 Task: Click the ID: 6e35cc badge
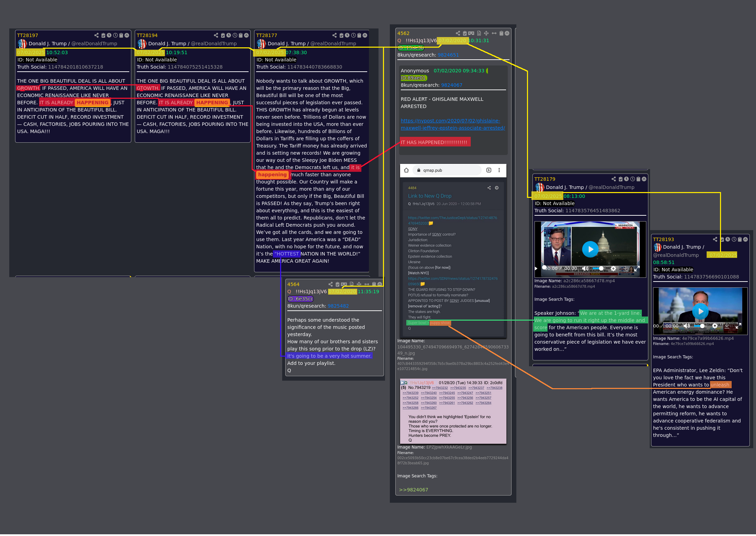tap(300, 299)
